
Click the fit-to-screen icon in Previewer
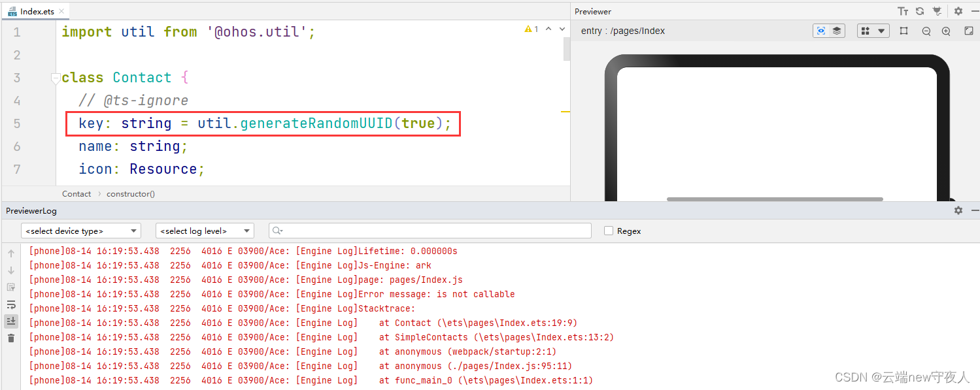point(969,31)
